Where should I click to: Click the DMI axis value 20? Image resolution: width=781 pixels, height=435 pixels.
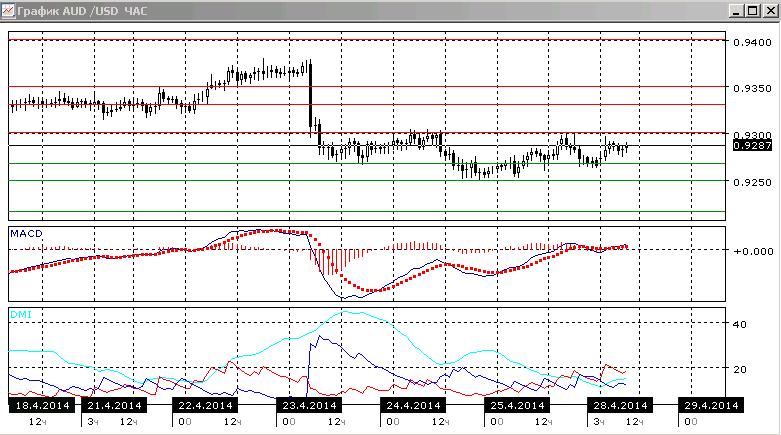point(740,369)
